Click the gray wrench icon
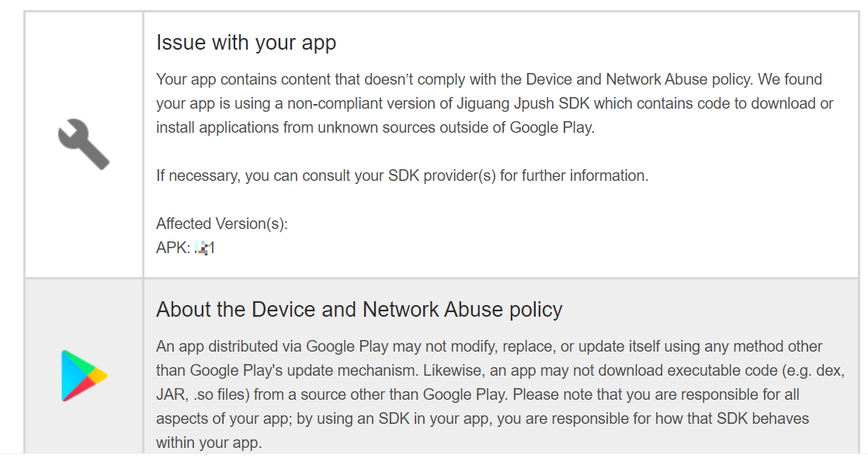The width and height of the screenshot is (868, 458). click(x=84, y=144)
